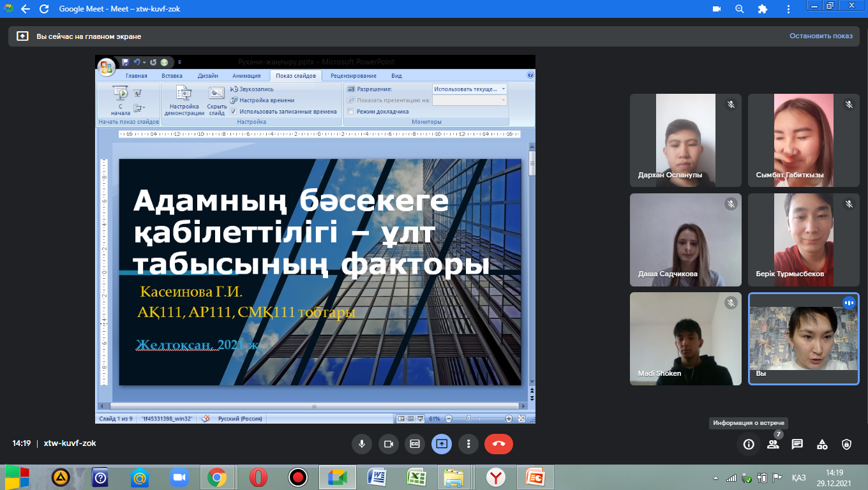
Task: Open Microsoft Word from the taskbar
Action: (377, 477)
